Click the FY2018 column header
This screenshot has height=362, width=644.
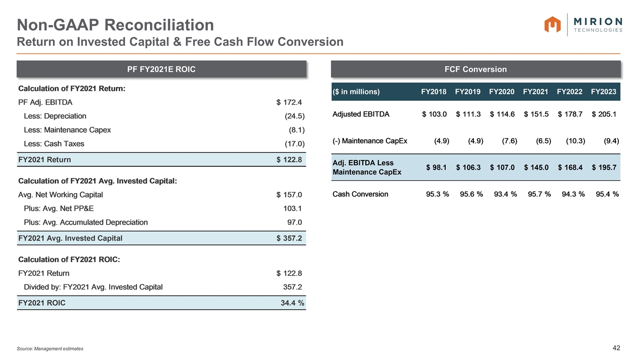click(434, 92)
